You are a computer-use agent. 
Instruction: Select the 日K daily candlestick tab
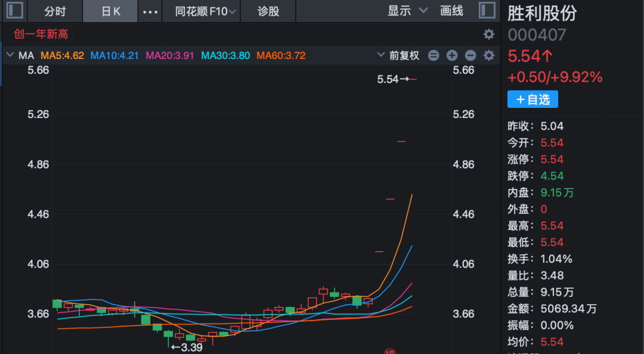111,11
